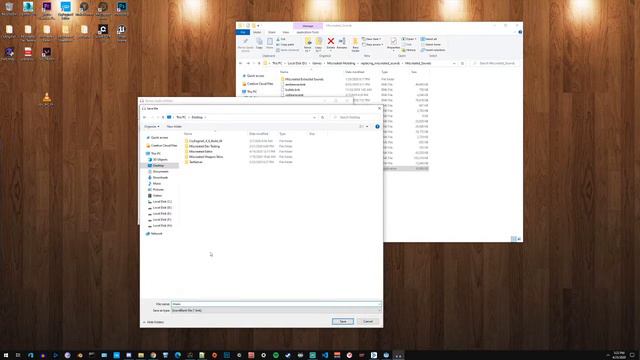Click Cancel in the Save file dialog
Image resolution: width=640 pixels, height=360 pixels.
[368, 322]
